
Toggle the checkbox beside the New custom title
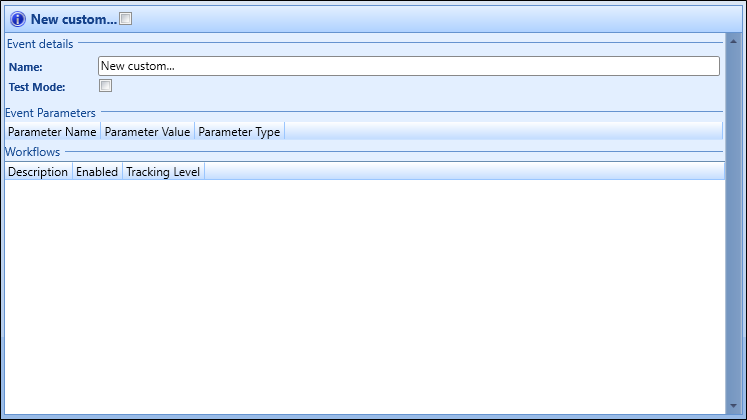126,19
